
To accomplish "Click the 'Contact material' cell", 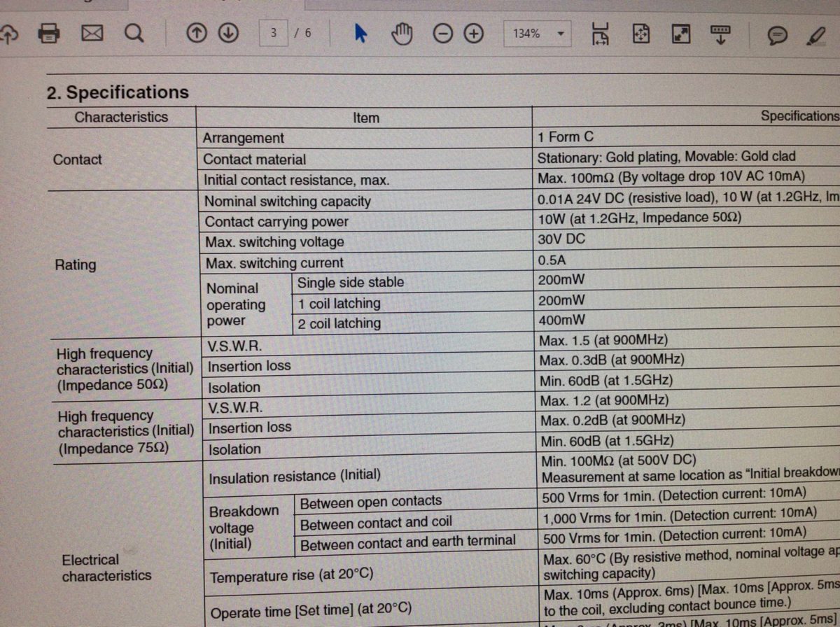I will coord(254,159).
